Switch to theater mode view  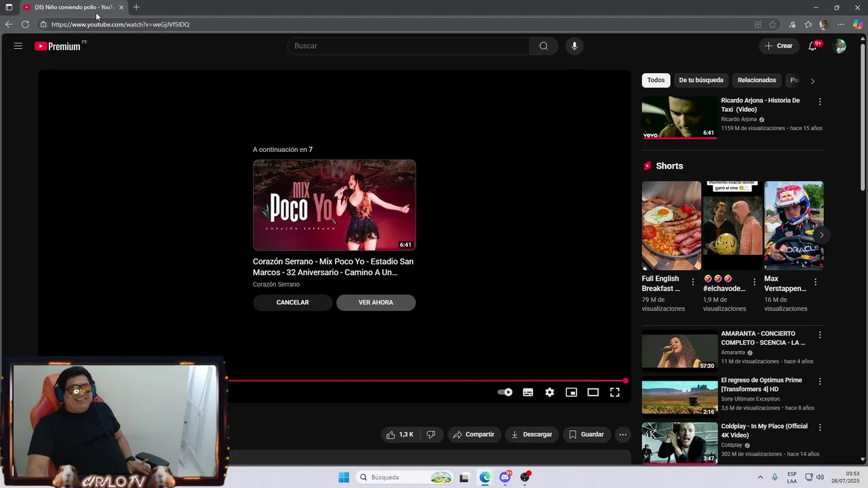[593, 392]
